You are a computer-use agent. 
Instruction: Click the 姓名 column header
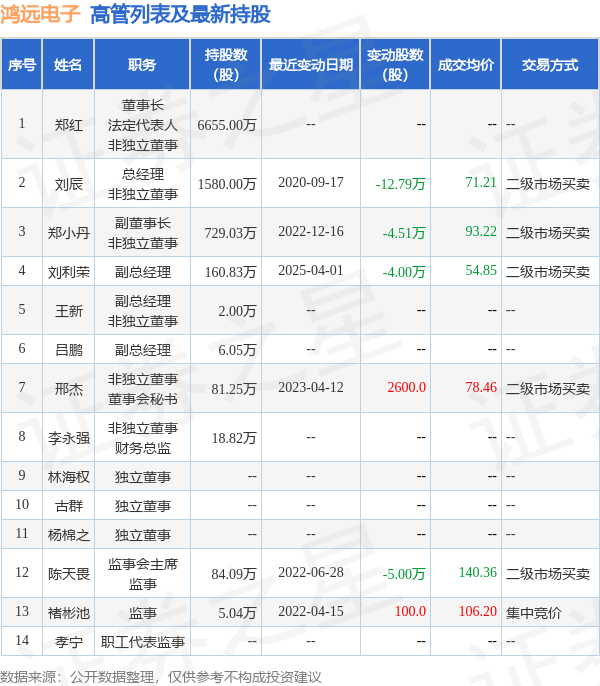(68, 65)
